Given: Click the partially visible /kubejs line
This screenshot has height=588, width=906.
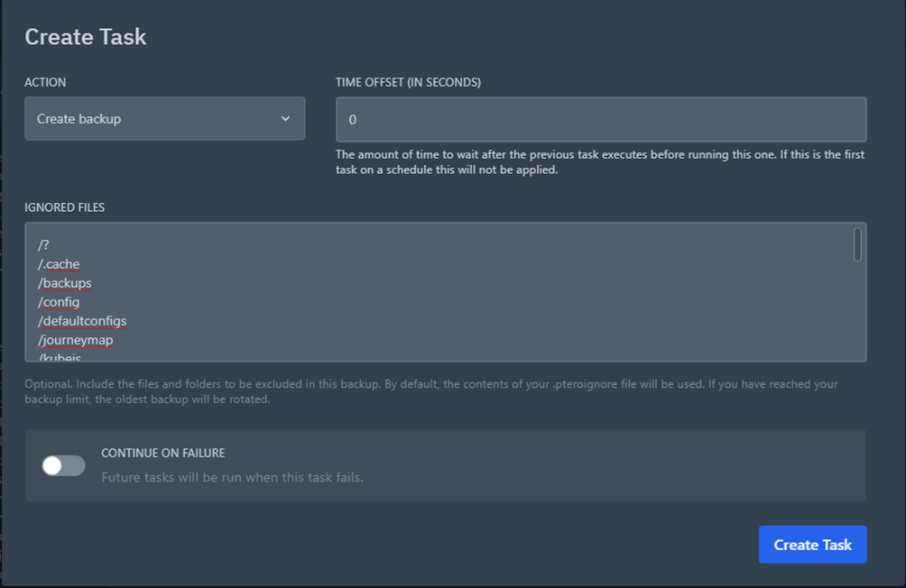Looking at the screenshot, I should pos(60,357).
